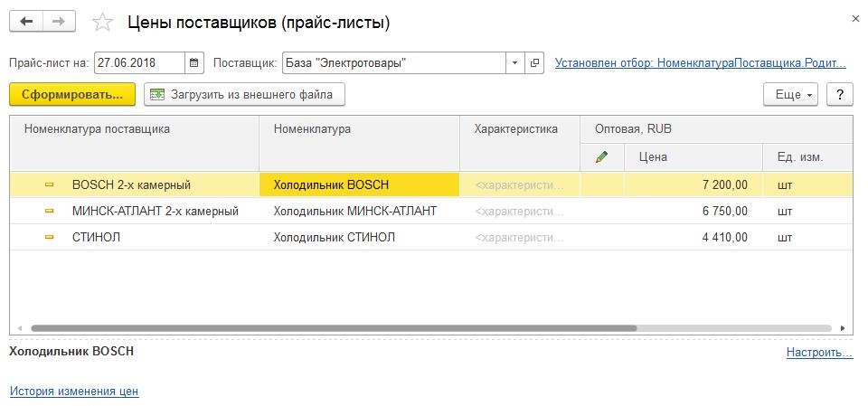Open История изменения цен link

[x=74, y=391]
